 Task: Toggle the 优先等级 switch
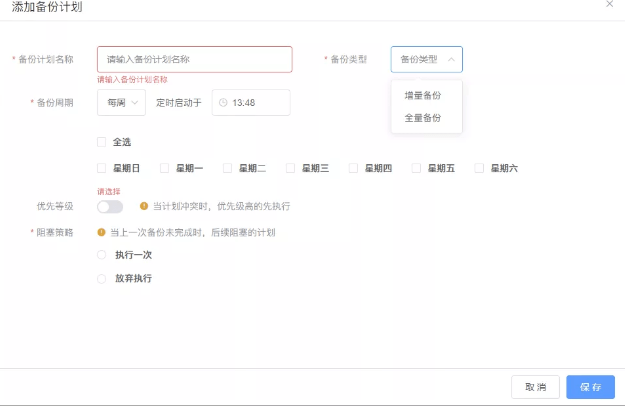pyautogui.click(x=110, y=206)
